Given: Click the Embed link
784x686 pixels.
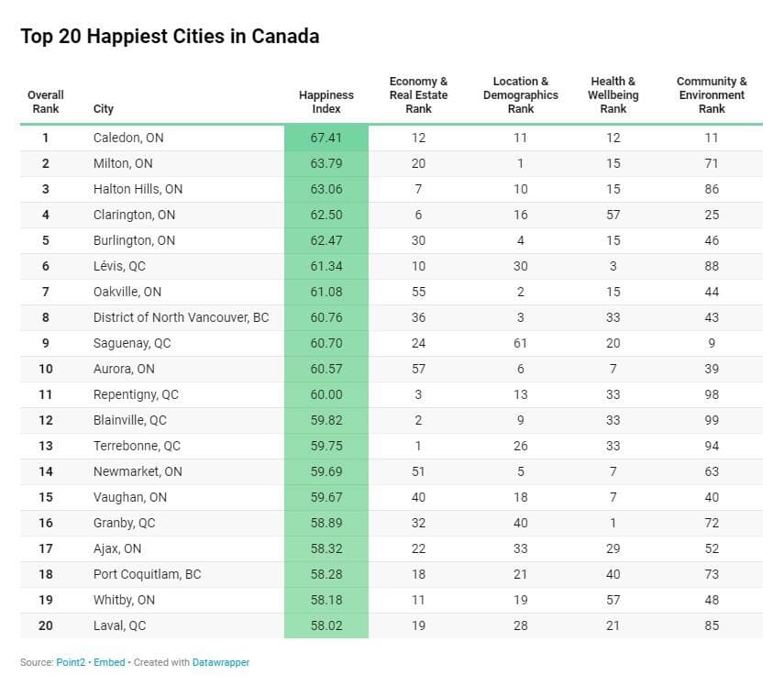Looking at the screenshot, I should pos(109,662).
